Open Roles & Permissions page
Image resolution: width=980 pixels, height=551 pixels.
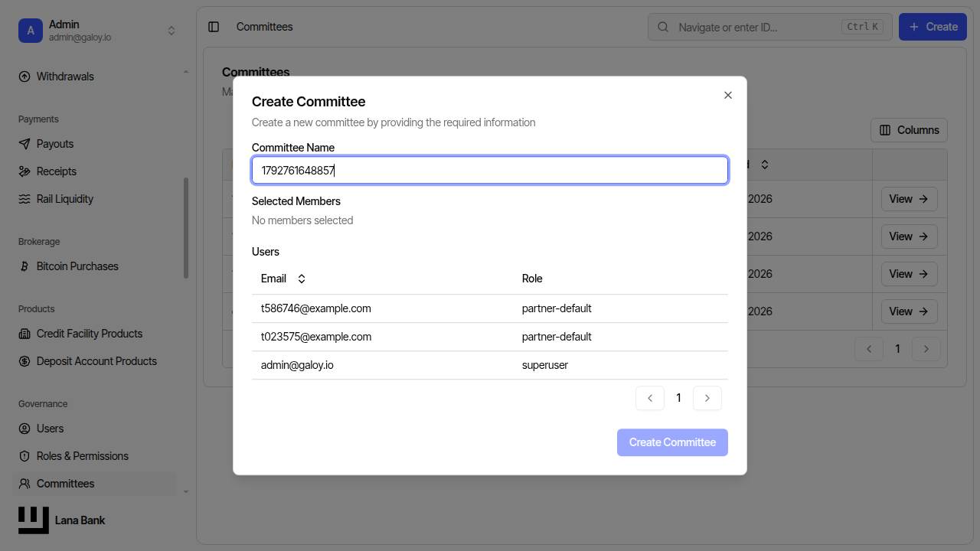(95, 456)
